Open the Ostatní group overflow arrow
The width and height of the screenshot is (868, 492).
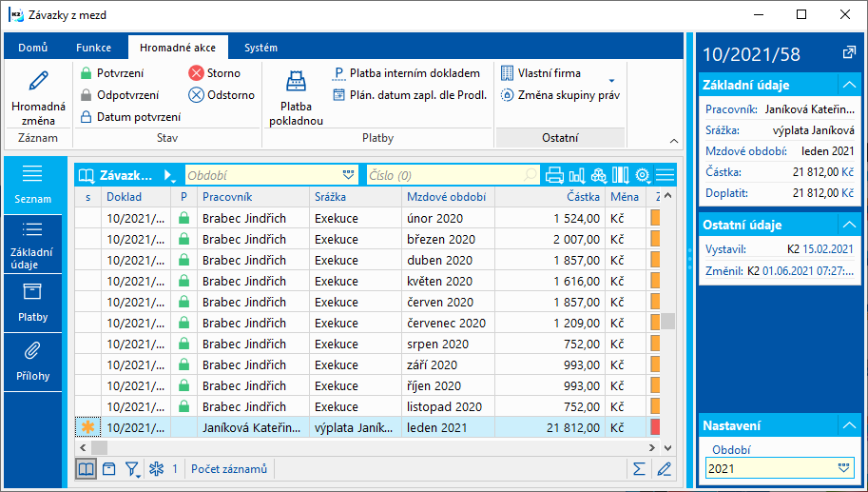(x=611, y=81)
